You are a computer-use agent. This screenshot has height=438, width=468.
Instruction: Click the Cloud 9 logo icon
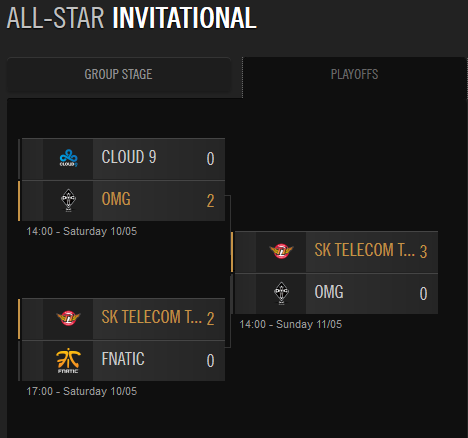coord(68,158)
